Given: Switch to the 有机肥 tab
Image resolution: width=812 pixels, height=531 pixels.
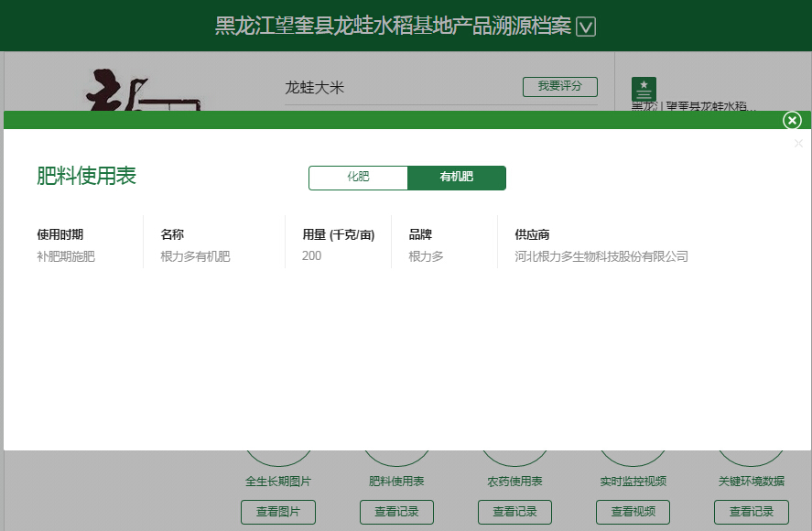Looking at the screenshot, I should click(x=457, y=178).
